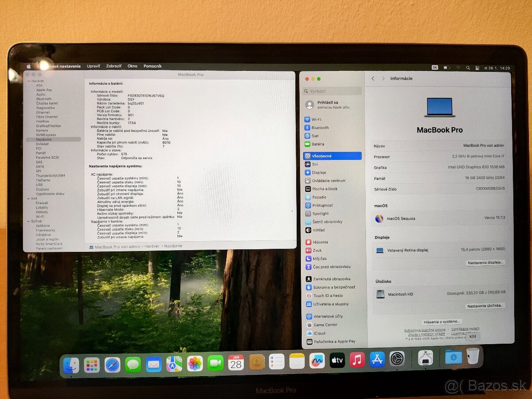Select Batéria in the settings sidebar

pos(318,144)
